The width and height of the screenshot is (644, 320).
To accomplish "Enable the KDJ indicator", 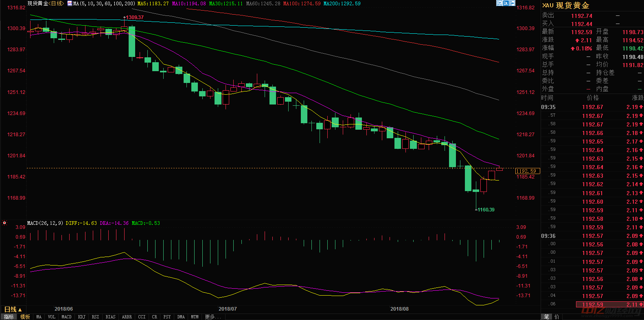I will coord(82,317).
